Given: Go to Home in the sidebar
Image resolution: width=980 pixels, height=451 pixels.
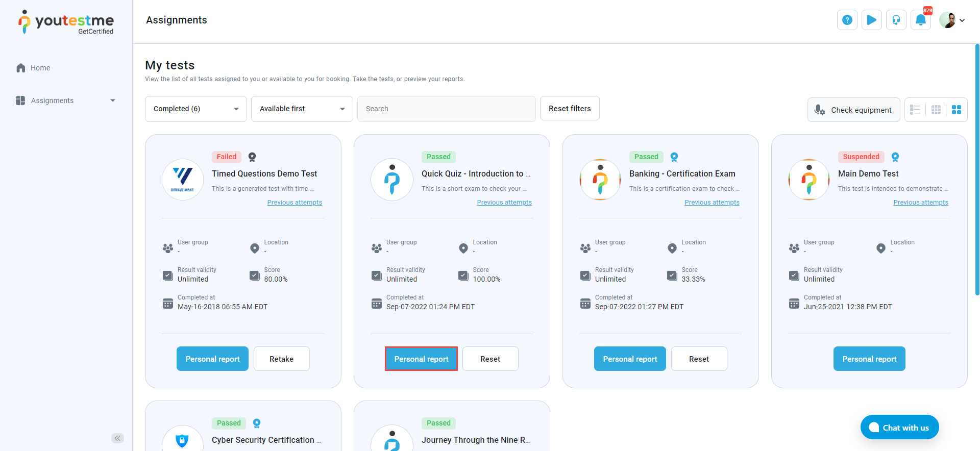Looking at the screenshot, I should [40, 68].
